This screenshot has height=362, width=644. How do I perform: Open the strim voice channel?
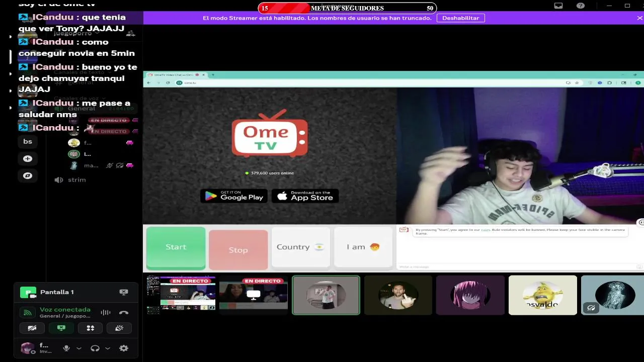click(x=76, y=180)
